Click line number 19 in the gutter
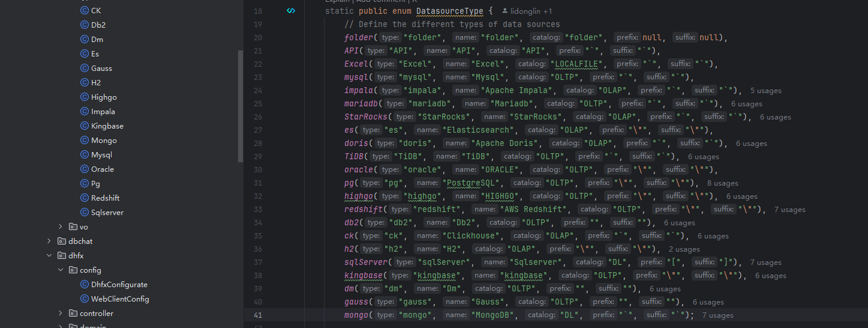Screen dimensions: 868x328 click(258, 25)
